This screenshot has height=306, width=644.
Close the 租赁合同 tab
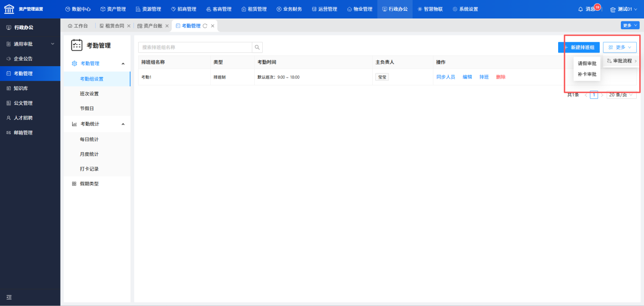[x=129, y=26]
